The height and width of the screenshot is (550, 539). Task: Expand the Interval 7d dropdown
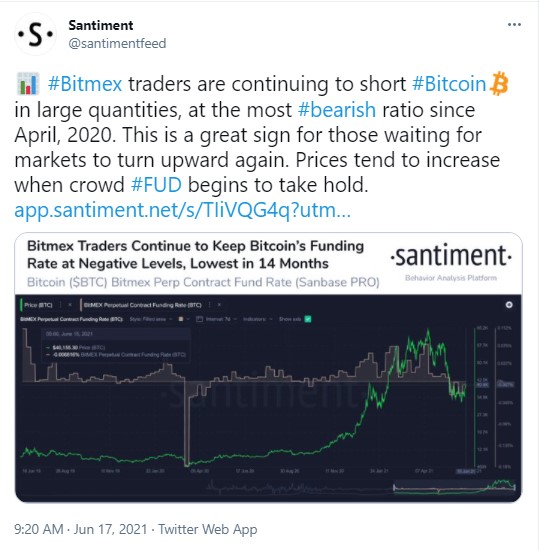[x=221, y=319]
